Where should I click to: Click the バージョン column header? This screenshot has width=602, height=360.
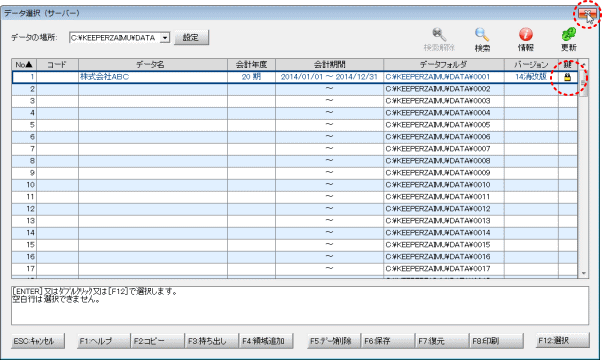point(531,64)
